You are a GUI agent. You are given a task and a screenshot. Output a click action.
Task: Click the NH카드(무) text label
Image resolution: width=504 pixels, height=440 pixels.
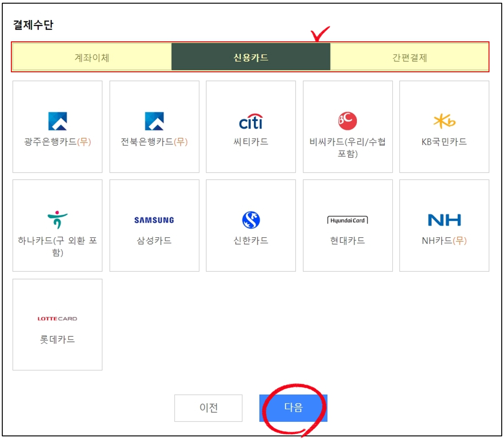pyautogui.click(x=444, y=240)
